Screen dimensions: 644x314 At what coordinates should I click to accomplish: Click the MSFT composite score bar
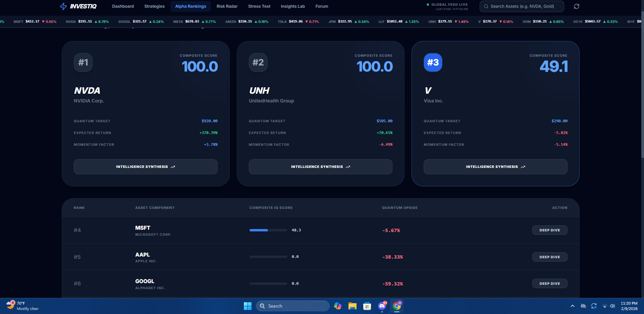coord(268,230)
